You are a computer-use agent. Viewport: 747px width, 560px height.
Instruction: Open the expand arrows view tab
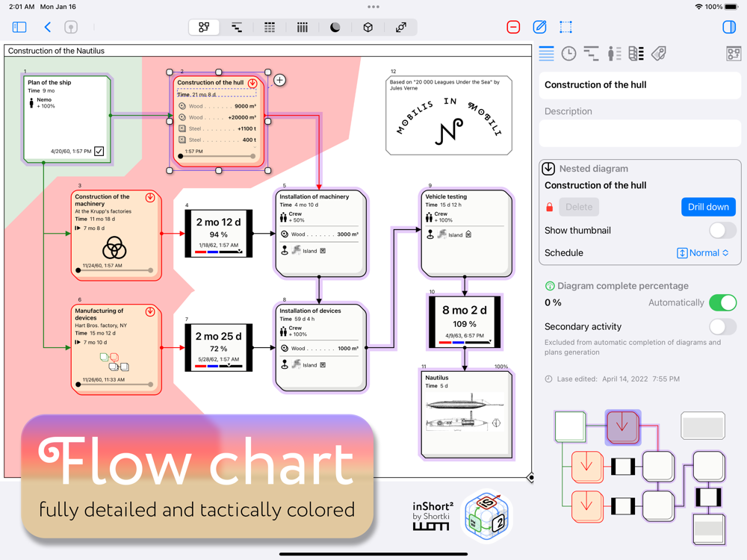tap(400, 27)
